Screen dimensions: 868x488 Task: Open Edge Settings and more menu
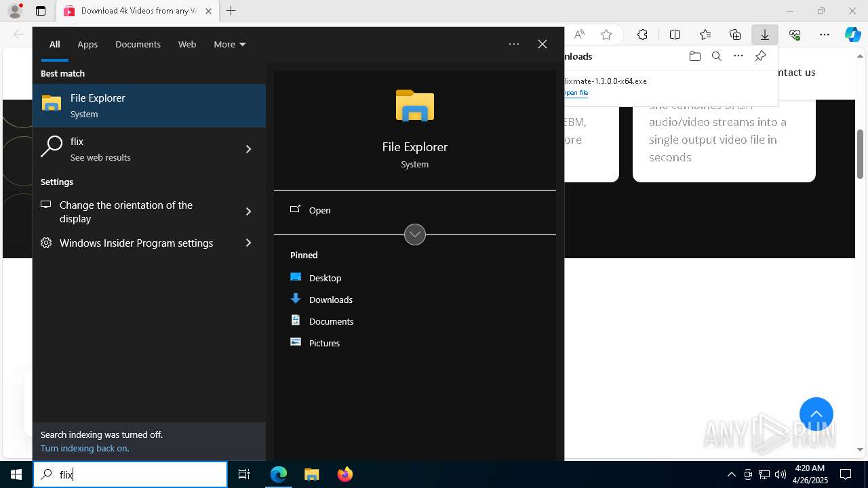[x=825, y=35]
